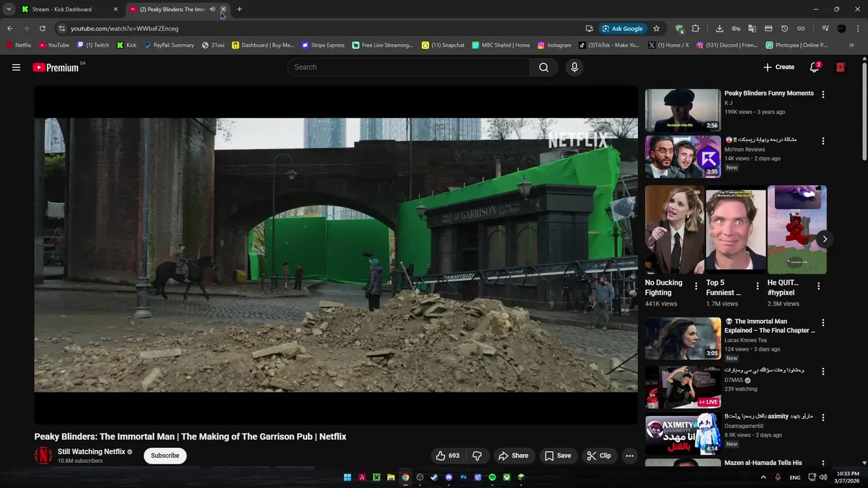Open the Twitch bookmark
The height and width of the screenshot is (488, 868).
pyautogui.click(x=93, y=45)
